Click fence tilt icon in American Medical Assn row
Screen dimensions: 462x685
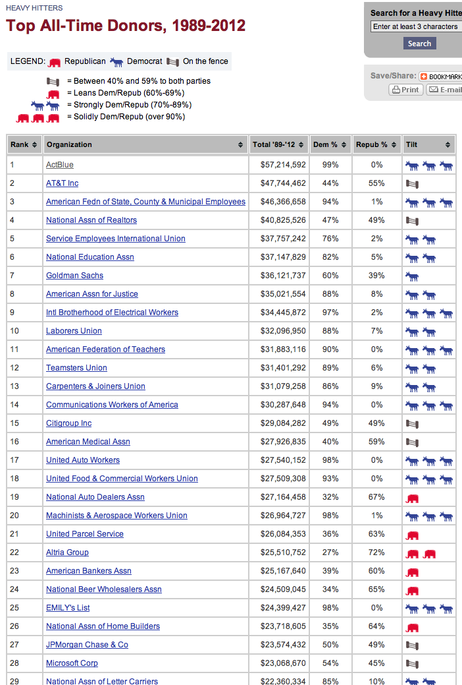pyautogui.click(x=412, y=443)
